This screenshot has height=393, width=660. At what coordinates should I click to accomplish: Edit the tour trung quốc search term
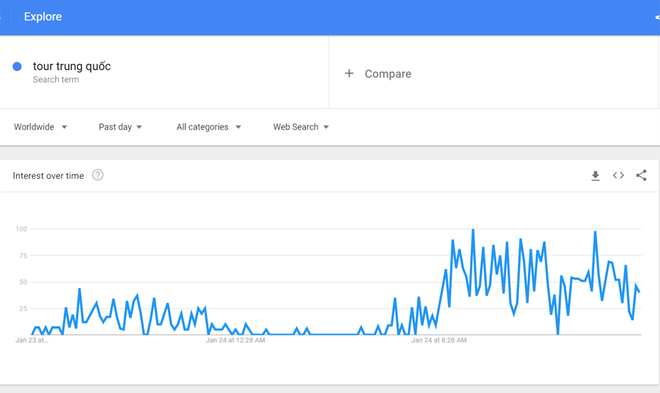pos(72,66)
